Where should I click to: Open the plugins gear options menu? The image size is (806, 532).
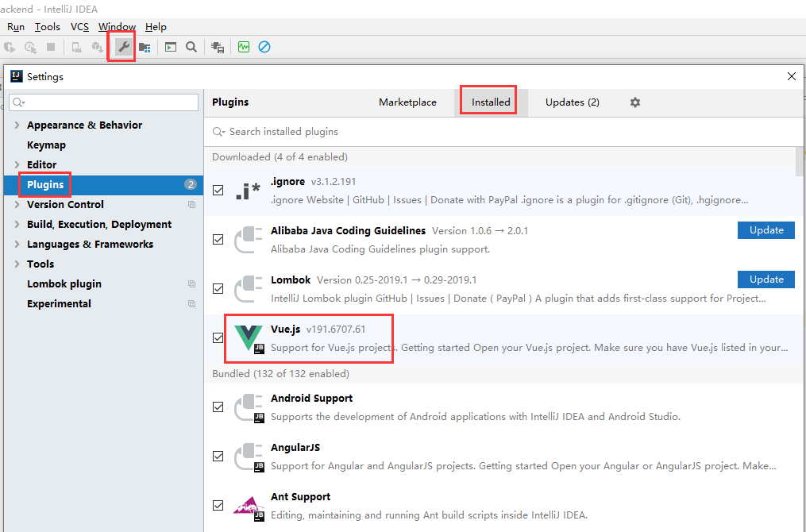[x=635, y=102]
